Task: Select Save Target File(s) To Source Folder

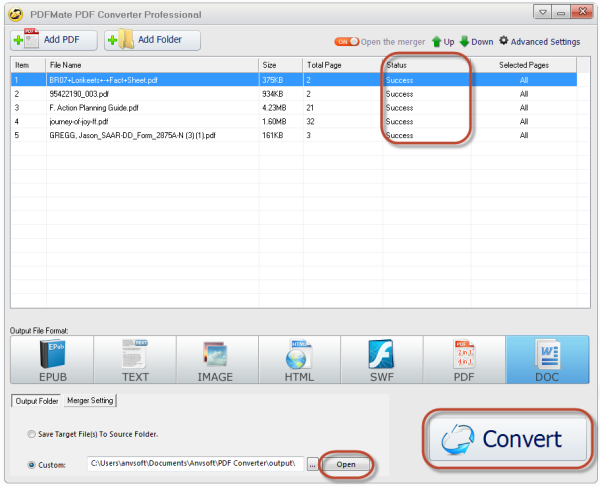Action: click(31, 434)
